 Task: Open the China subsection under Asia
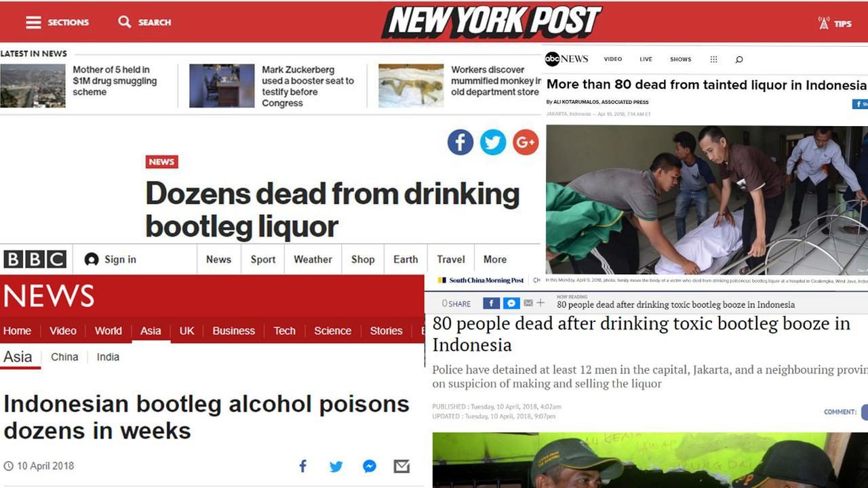[x=64, y=357]
